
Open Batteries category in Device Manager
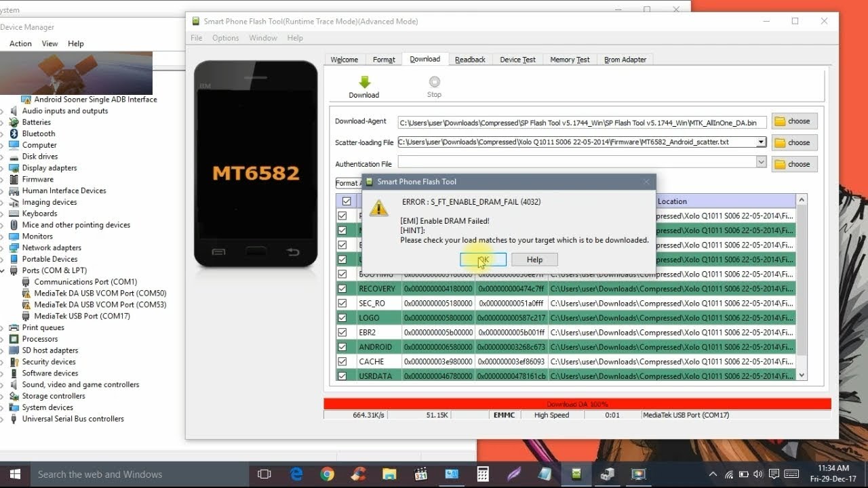[x=36, y=122]
